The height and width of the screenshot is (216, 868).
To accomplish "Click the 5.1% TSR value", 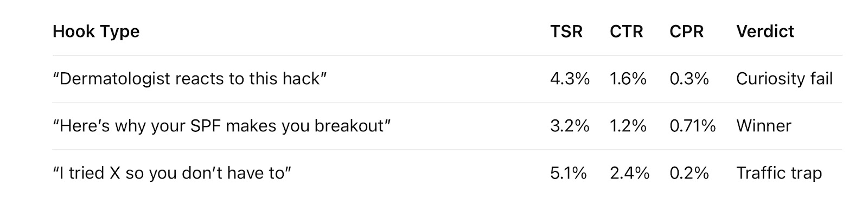I will coord(569,173).
